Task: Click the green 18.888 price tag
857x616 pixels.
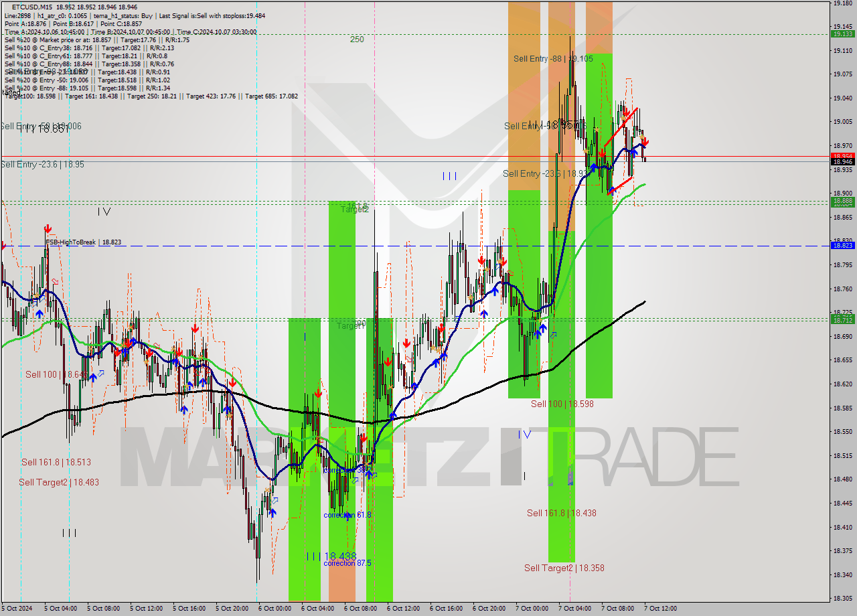Action: (x=842, y=200)
